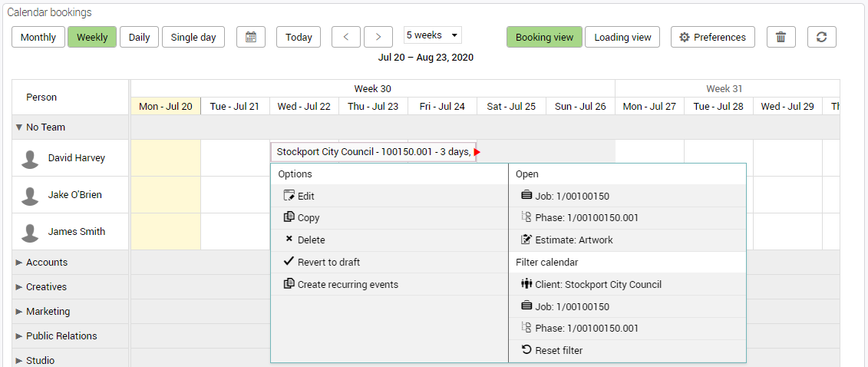The image size is (868, 367).
Task: Click the refresh calendar icon
Action: 821,37
